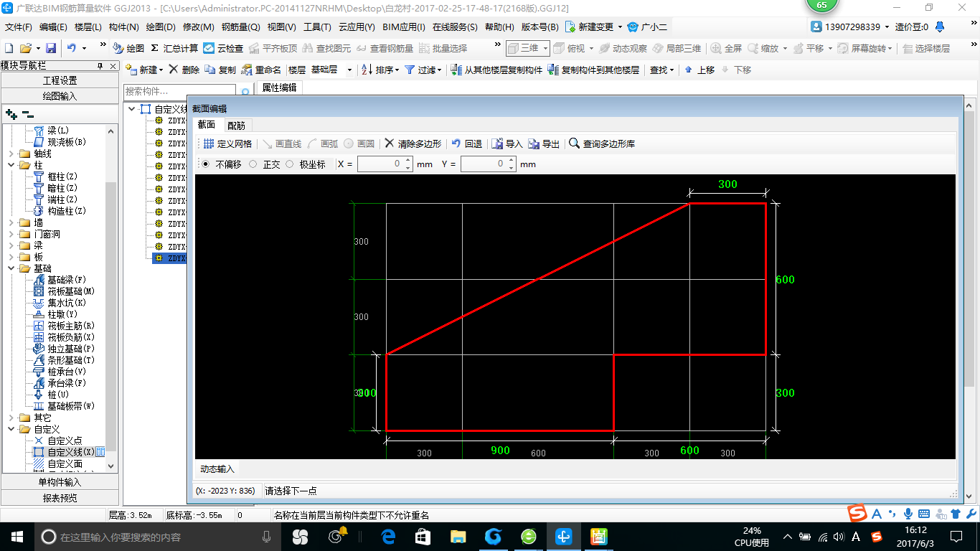Select 正交 orthogonal radio button
980x551 pixels.
[253, 164]
